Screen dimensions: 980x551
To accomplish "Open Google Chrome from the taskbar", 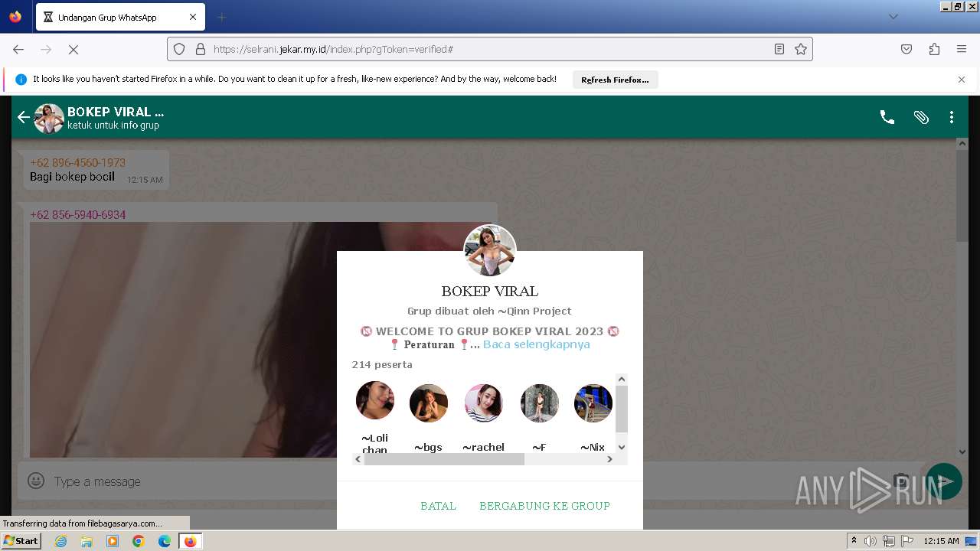I will (x=139, y=541).
